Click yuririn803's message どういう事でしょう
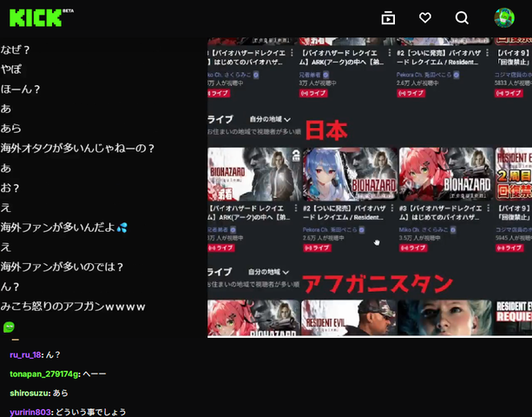The width and height of the screenshot is (532, 417). [x=90, y=412]
